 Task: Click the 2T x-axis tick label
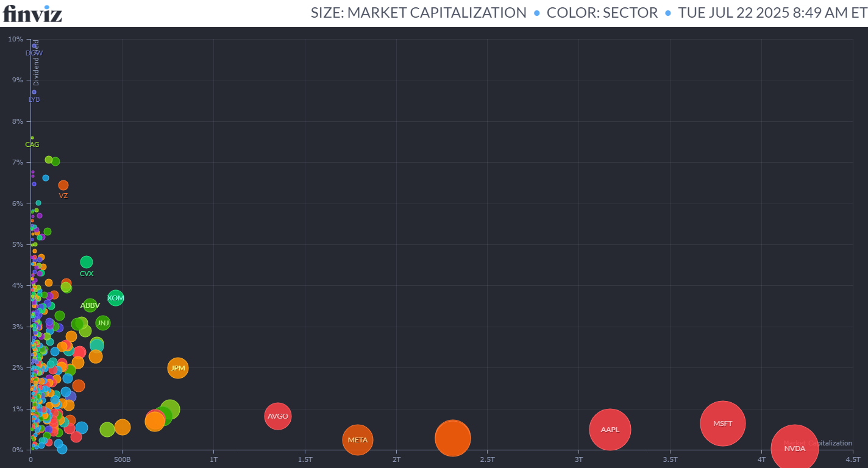396,459
